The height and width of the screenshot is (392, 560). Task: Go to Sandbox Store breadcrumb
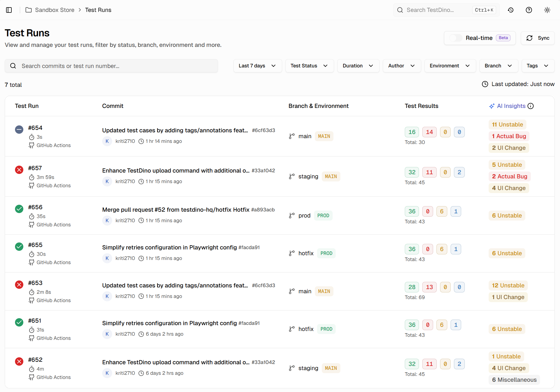54,10
